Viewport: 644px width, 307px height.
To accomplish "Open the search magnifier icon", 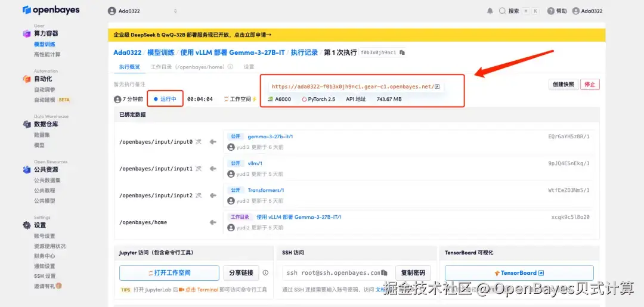I will 502,11.
